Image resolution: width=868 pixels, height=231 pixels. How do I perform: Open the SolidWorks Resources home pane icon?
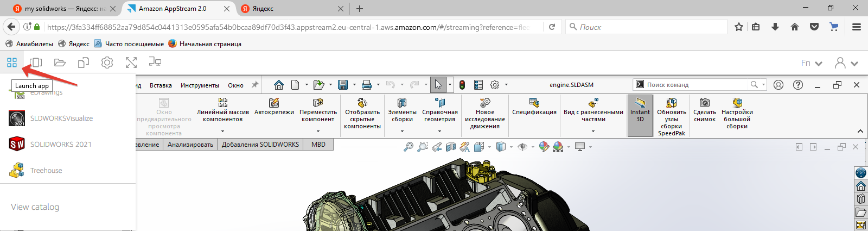point(861,186)
